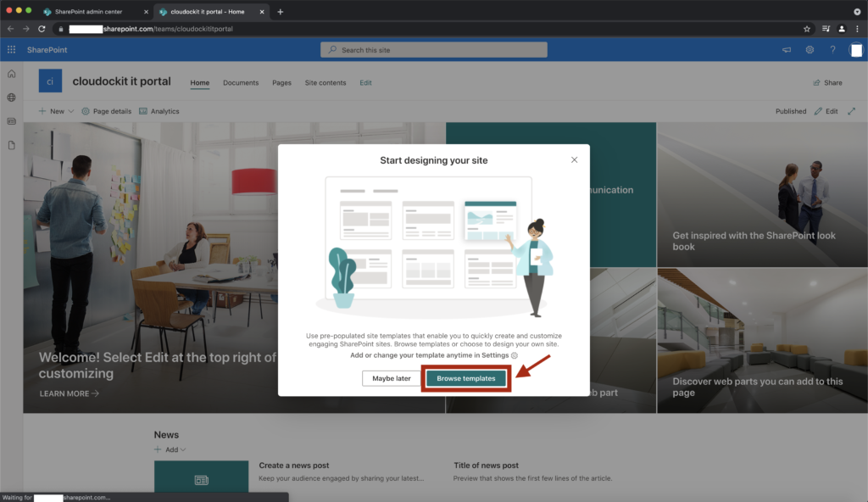This screenshot has width=868, height=502.
Task: Open the Title of news post link
Action: 486,466
